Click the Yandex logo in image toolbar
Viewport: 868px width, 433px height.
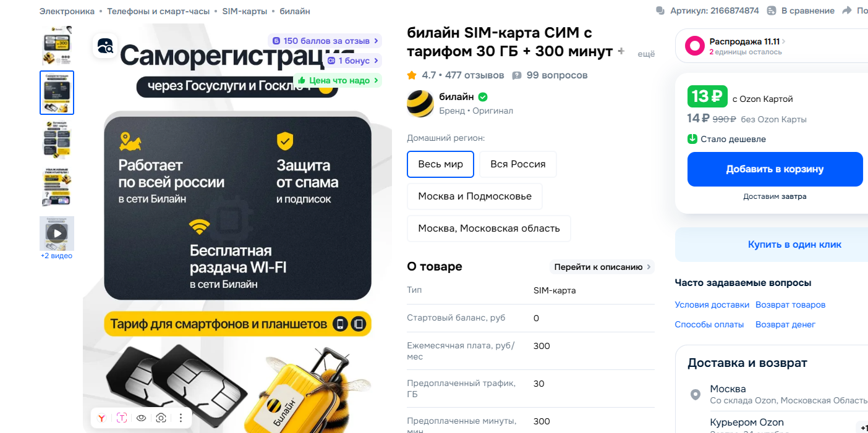click(x=101, y=418)
